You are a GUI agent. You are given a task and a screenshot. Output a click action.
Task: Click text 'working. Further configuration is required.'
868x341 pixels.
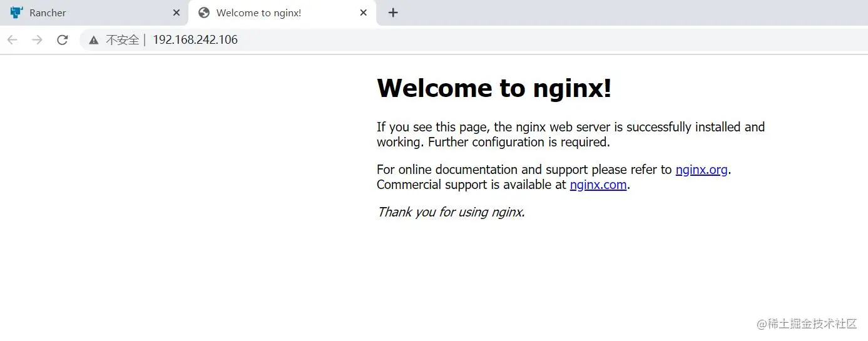click(493, 142)
